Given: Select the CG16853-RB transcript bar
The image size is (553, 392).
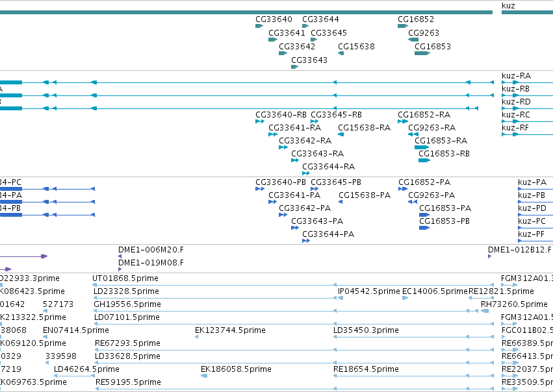Looking at the screenshot, I should click(x=424, y=160).
